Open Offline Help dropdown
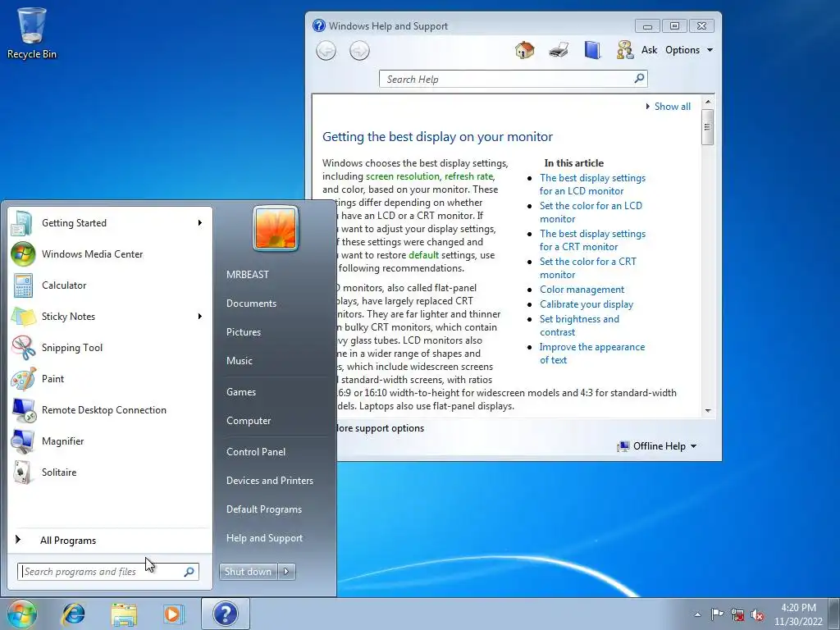 (x=657, y=446)
